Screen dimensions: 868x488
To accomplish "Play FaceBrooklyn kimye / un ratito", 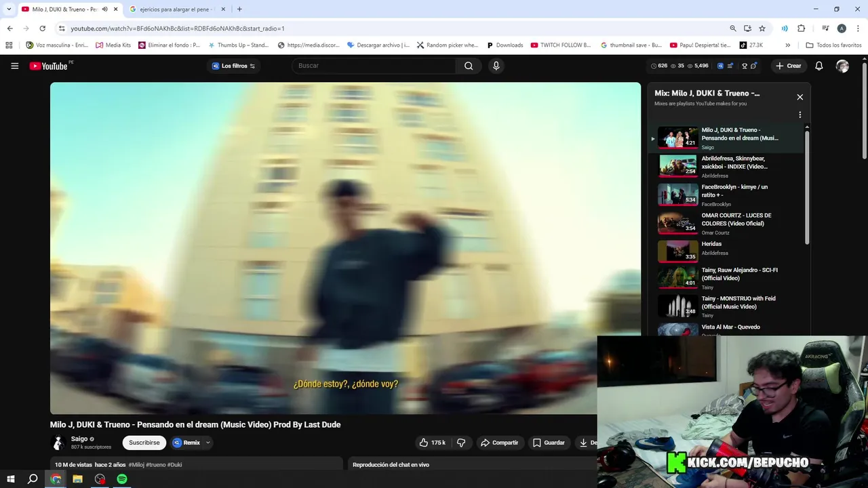I will 728,195.
